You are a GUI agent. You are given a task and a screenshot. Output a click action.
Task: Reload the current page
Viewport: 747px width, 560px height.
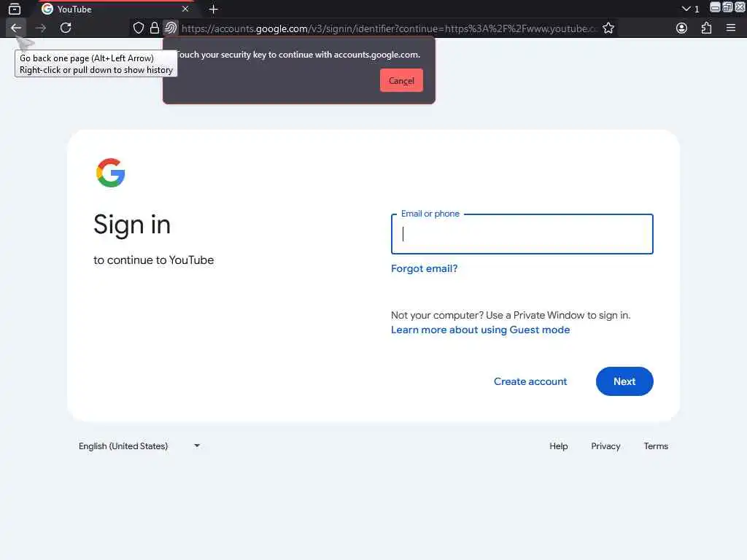click(66, 28)
